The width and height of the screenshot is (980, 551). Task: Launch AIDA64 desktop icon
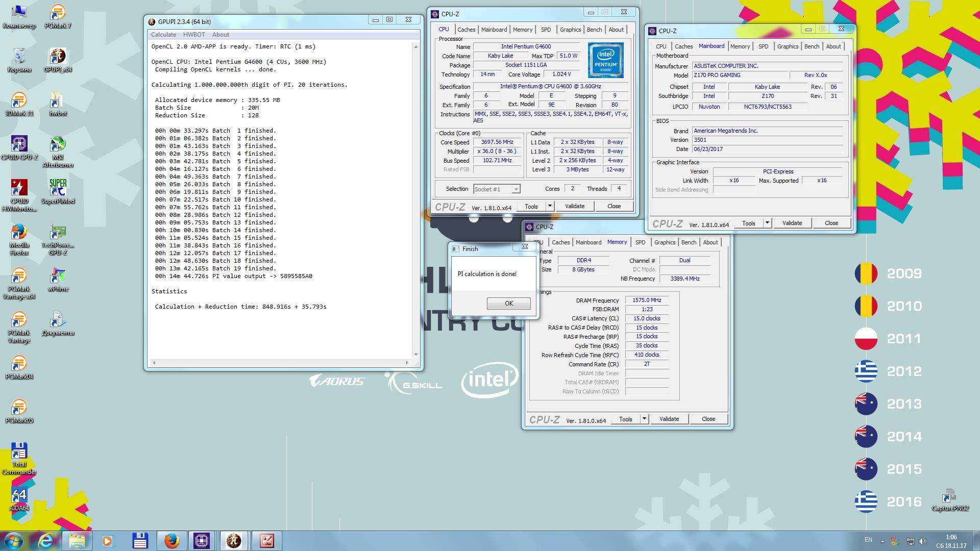tap(19, 499)
